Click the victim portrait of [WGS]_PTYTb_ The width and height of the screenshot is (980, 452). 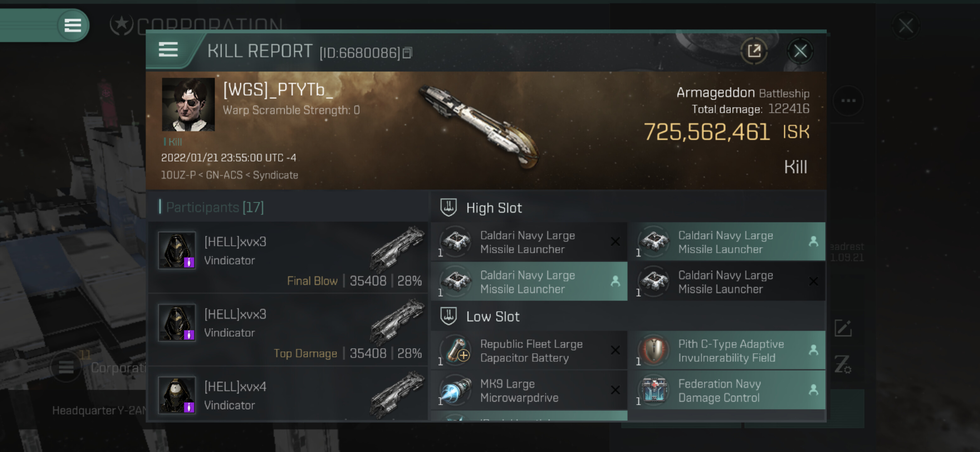click(x=188, y=105)
